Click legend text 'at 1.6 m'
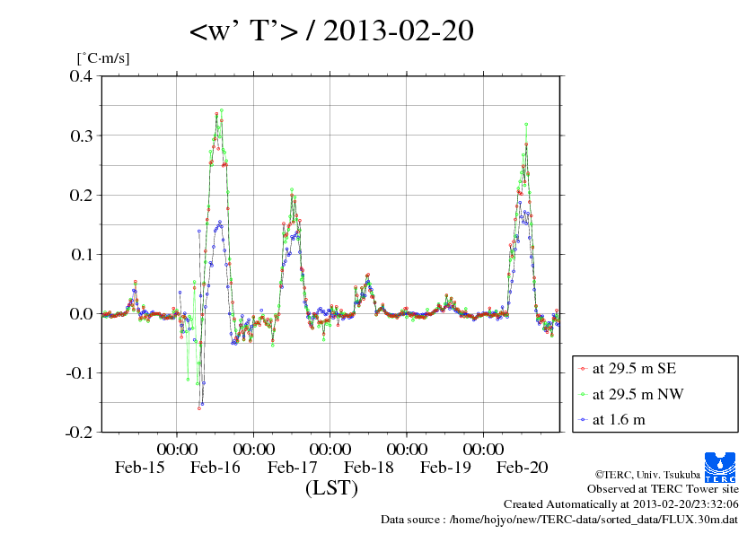Screen dimensions: 756x534 pos(619,420)
